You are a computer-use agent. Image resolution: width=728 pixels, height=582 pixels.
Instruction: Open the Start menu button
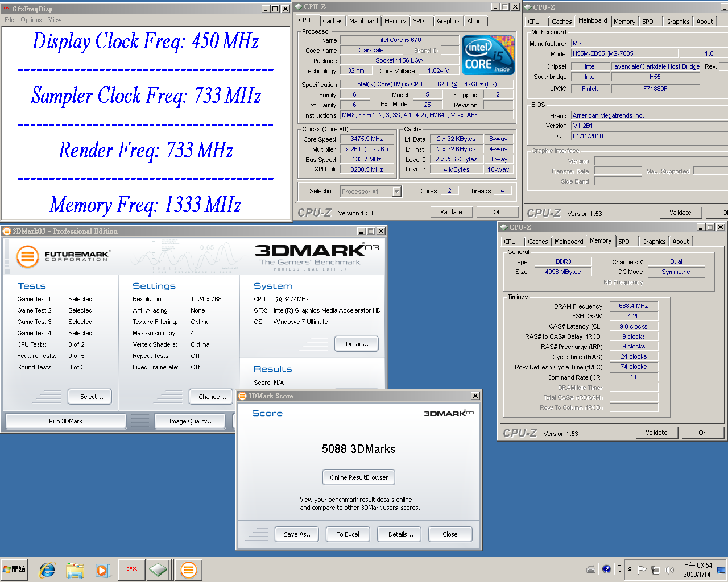15,569
